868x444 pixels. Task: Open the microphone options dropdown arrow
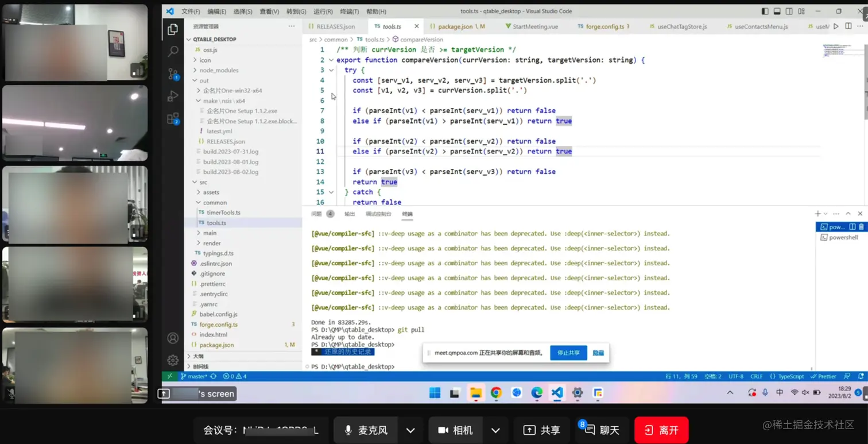click(410, 430)
